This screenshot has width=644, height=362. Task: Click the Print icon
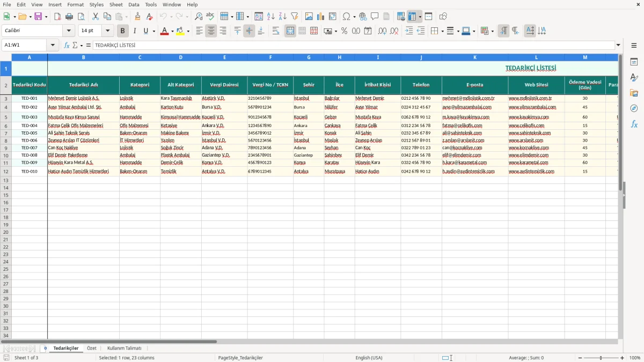tap(69, 17)
